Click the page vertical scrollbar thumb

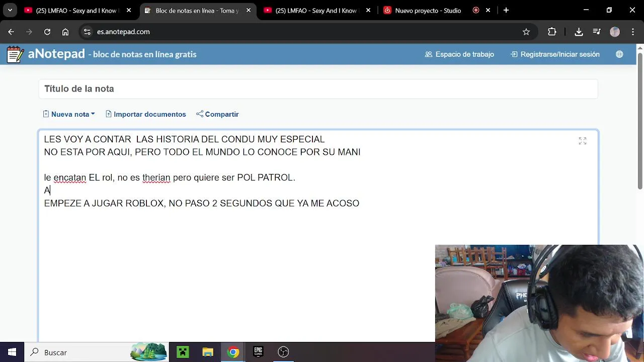coord(640,121)
